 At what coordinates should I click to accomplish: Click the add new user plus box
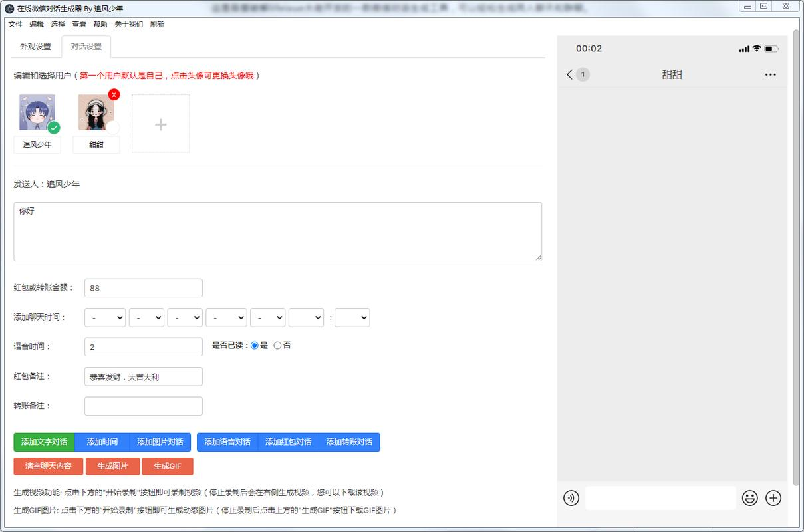point(160,124)
